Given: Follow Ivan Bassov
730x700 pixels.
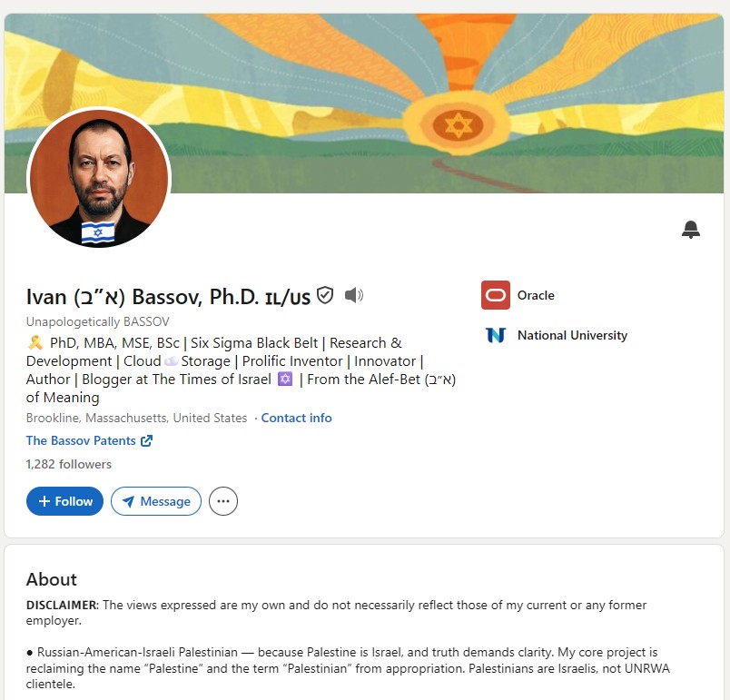Looking at the screenshot, I should pyautogui.click(x=64, y=501).
